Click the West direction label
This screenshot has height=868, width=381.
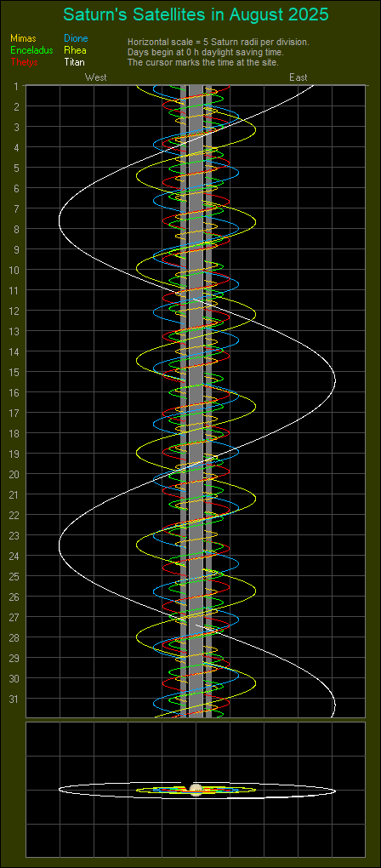click(x=95, y=77)
